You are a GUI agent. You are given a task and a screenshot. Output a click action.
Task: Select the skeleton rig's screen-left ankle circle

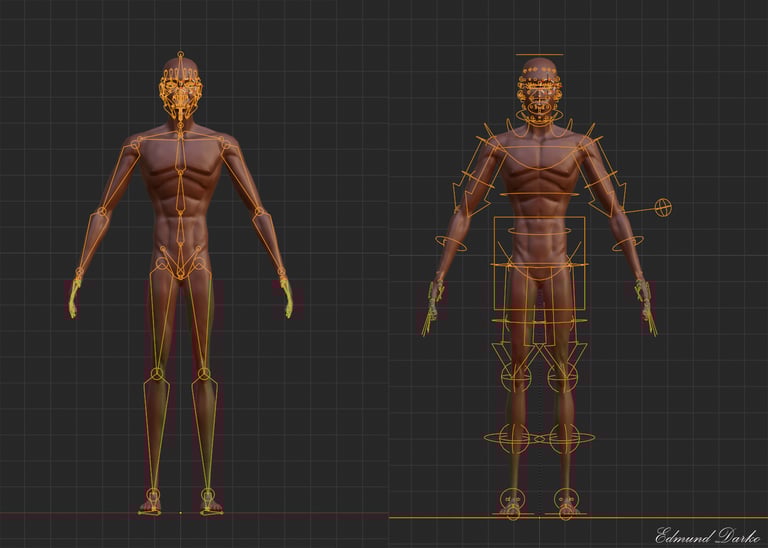click(x=153, y=494)
